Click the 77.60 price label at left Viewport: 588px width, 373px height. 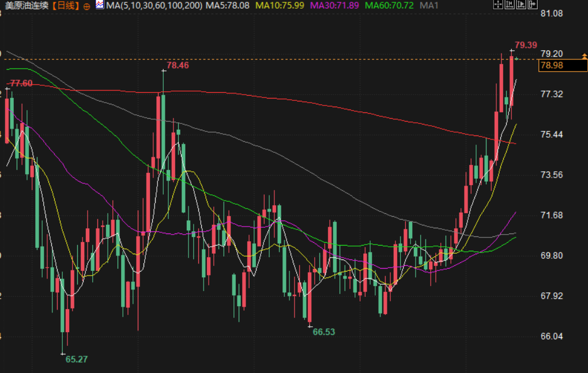pyautogui.click(x=21, y=83)
